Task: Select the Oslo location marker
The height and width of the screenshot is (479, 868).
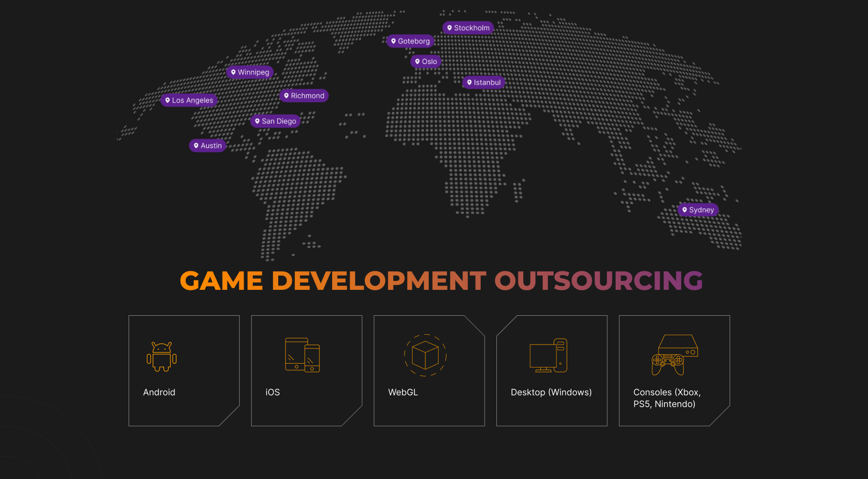Action: pos(426,62)
